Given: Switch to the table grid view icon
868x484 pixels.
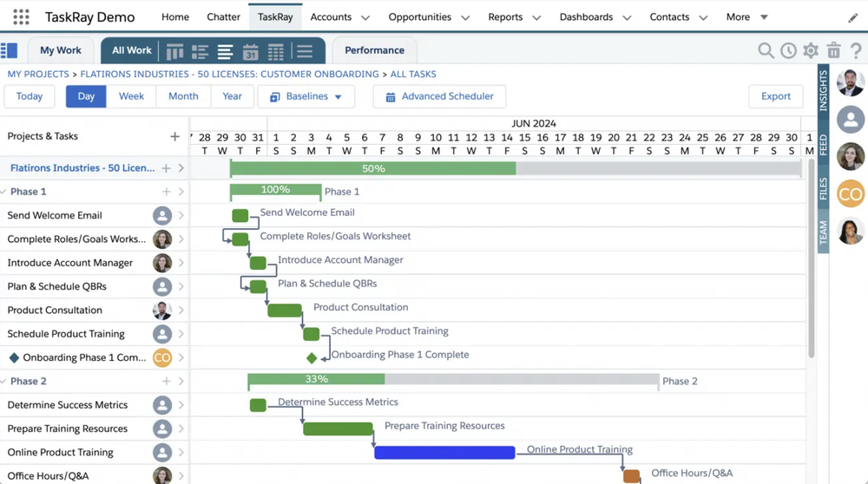Looking at the screenshot, I should 276,51.
